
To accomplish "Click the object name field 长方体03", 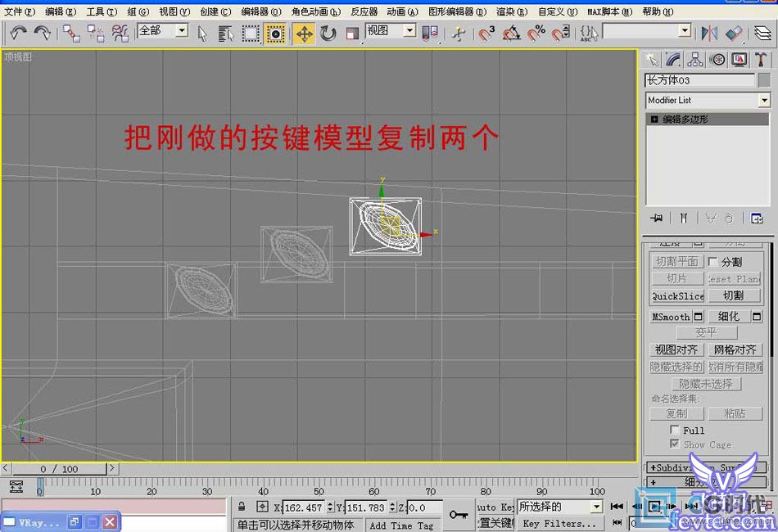I will 699,80.
